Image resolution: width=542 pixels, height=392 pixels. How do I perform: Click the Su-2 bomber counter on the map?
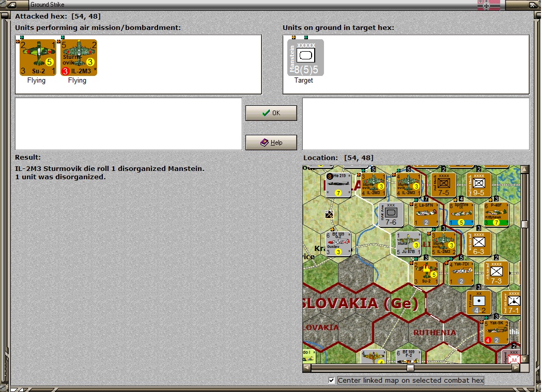click(426, 273)
